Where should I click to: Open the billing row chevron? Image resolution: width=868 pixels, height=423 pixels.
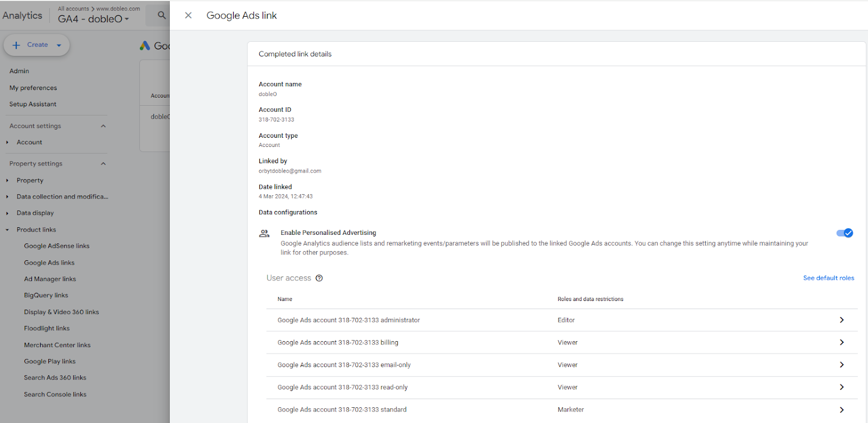pos(841,342)
